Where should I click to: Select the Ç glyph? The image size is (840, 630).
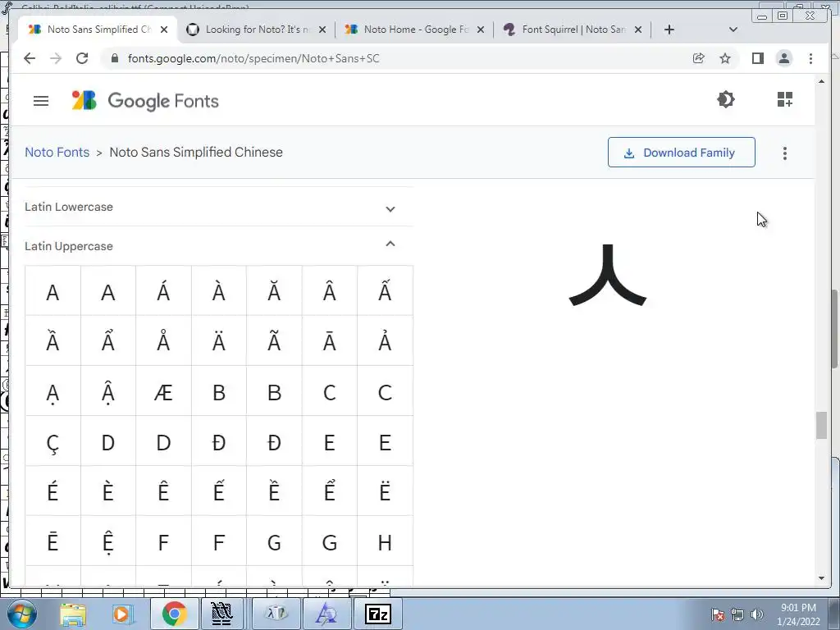click(52, 442)
